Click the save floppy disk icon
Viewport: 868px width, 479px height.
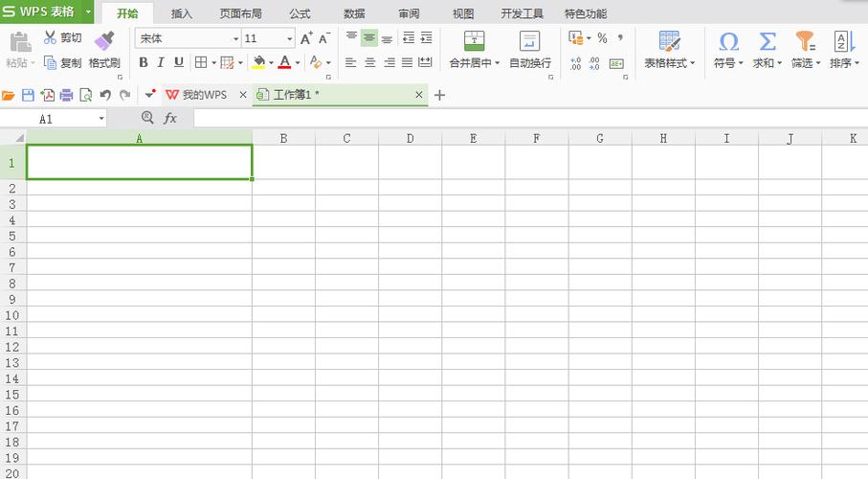coord(28,96)
